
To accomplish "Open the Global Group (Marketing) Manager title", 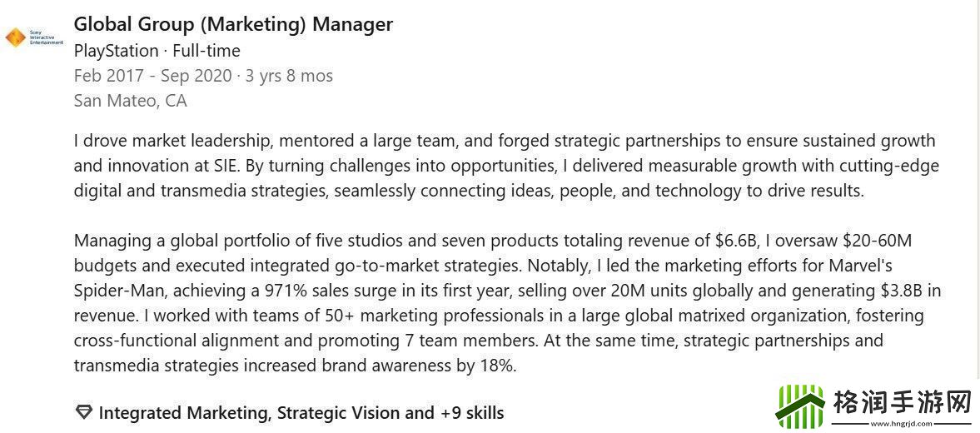I will pyautogui.click(x=233, y=25).
